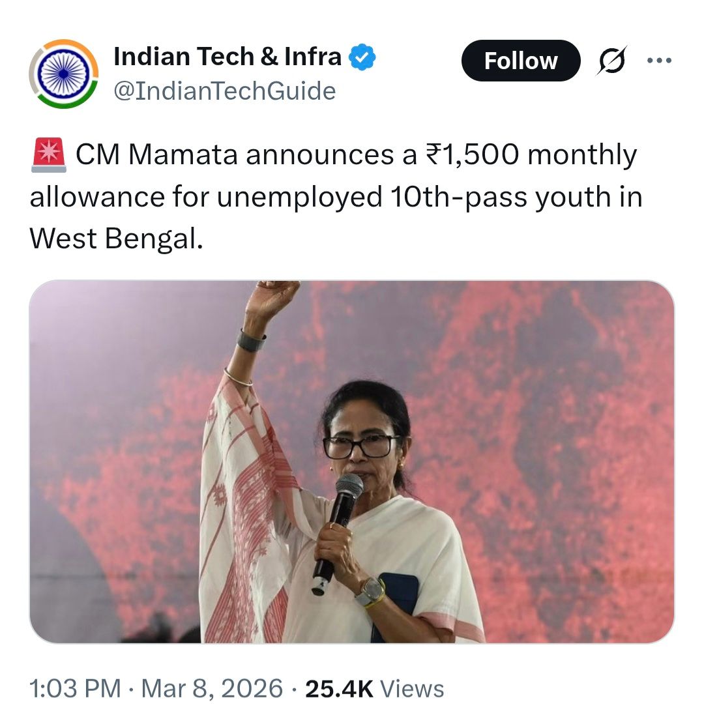Click the "Views" label

pos(412,688)
